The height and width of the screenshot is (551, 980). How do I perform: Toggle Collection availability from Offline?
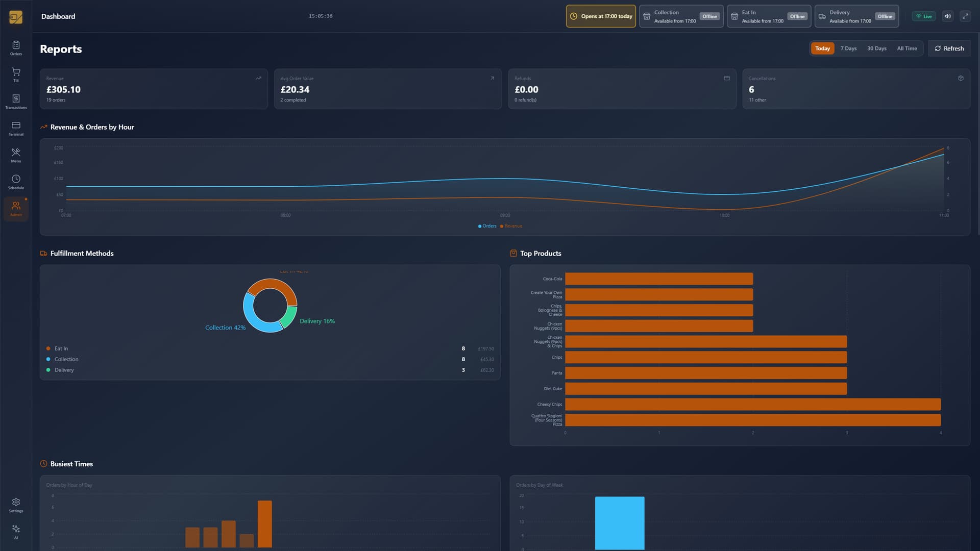click(x=709, y=16)
